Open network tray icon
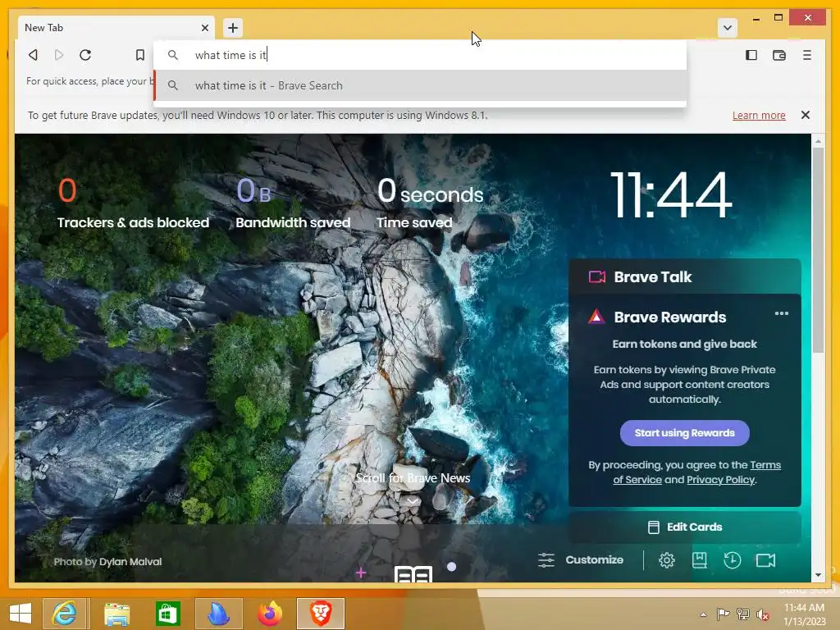 [x=743, y=614]
